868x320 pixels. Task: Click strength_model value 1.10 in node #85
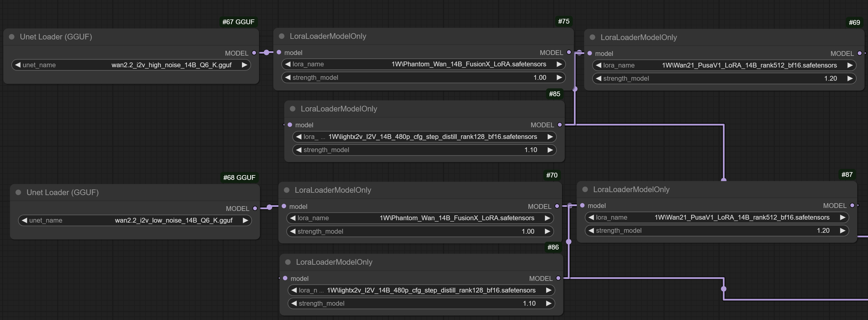pyautogui.click(x=531, y=150)
